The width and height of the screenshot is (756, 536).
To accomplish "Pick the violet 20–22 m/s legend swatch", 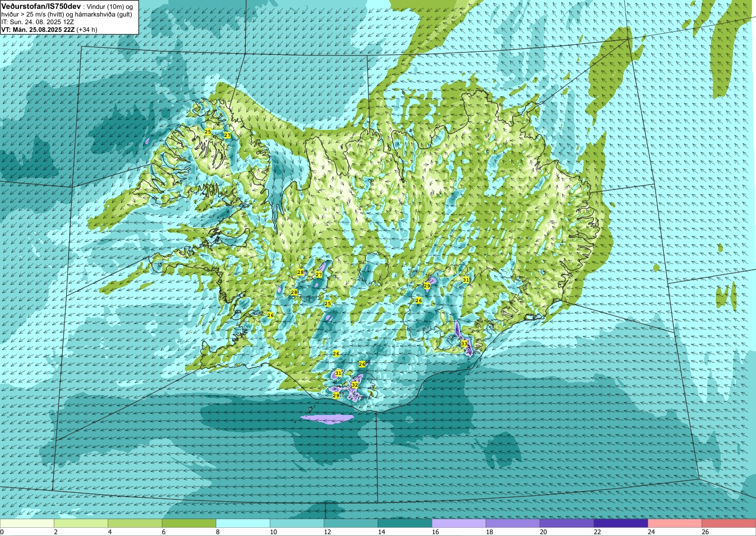I will [566, 524].
